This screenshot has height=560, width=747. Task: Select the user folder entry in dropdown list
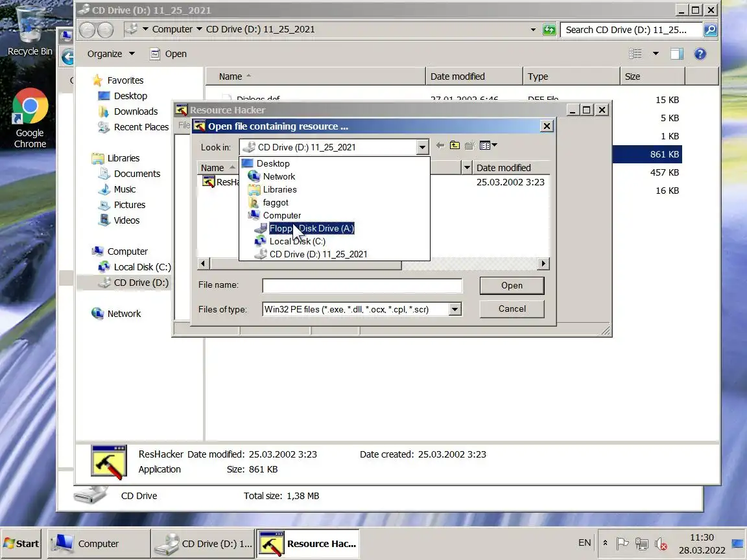point(276,202)
